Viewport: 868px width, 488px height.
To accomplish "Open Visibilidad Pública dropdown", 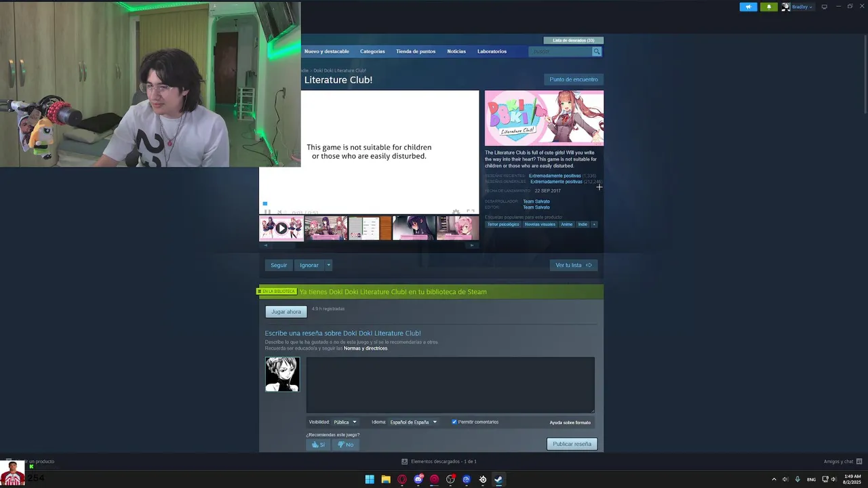I will pos(345,422).
